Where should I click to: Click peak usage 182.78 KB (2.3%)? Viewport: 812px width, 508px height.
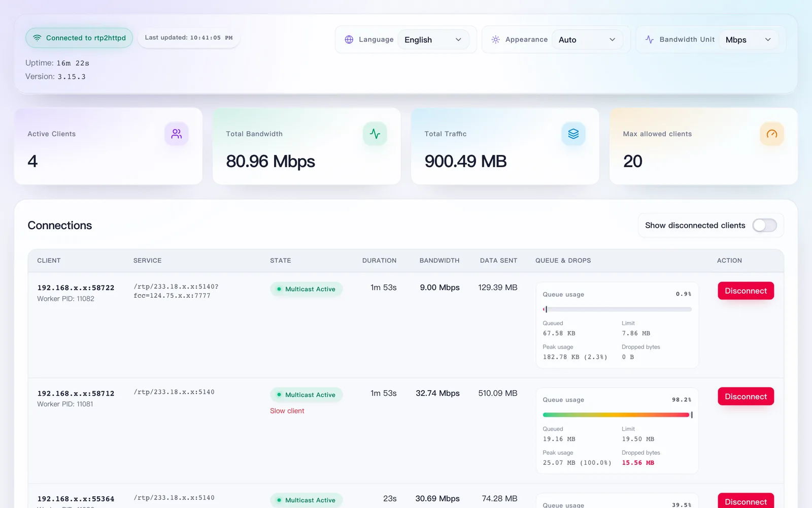pos(575,357)
